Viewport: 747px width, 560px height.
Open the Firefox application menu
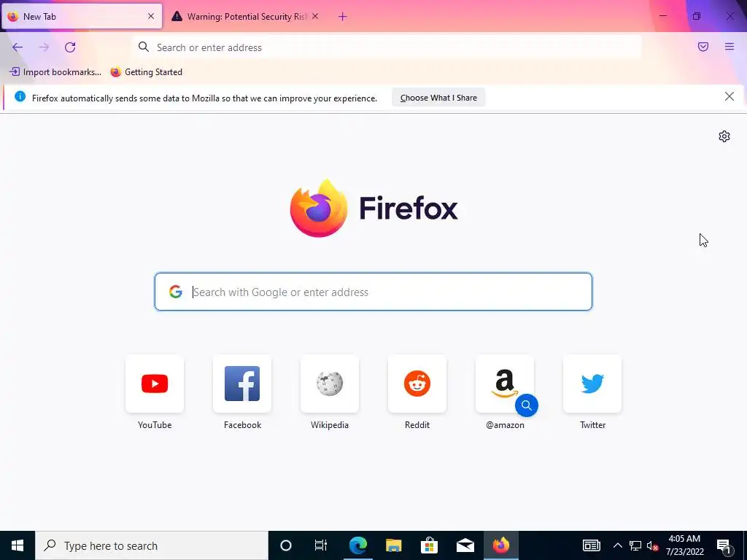tap(729, 47)
